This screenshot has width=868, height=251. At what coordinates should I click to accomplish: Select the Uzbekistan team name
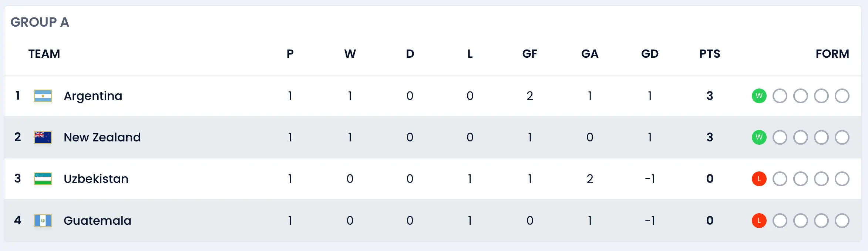point(96,179)
